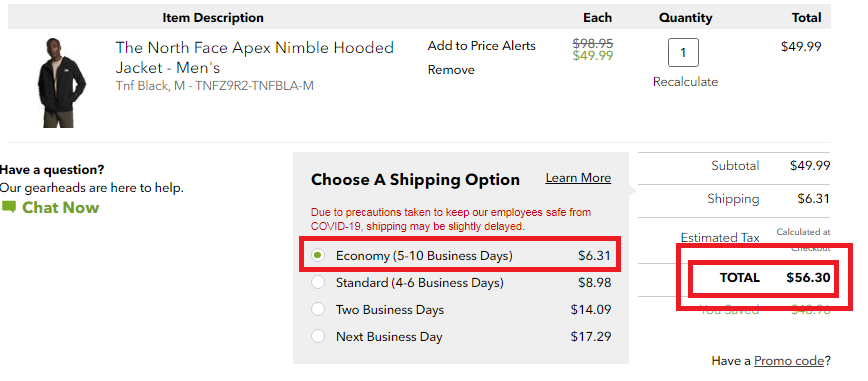Click the $49.99 sale price
868x381 pixels.
click(x=593, y=55)
